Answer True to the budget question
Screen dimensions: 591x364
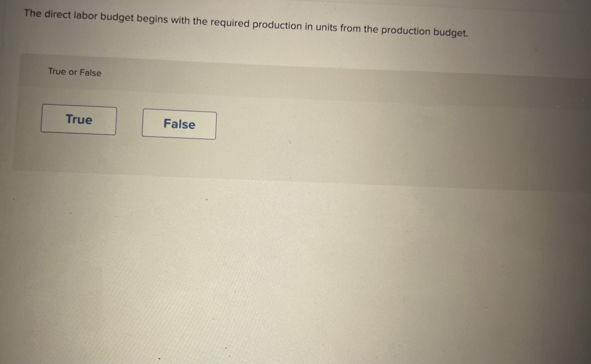[79, 120]
